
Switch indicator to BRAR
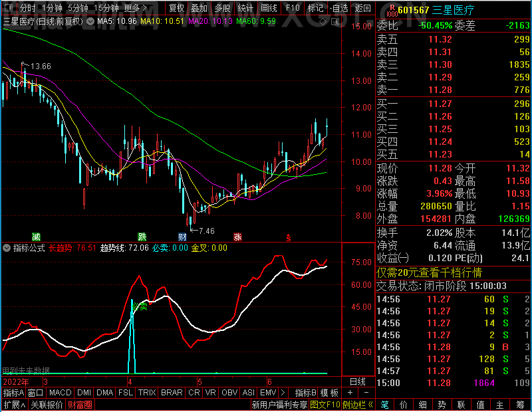(x=172, y=393)
